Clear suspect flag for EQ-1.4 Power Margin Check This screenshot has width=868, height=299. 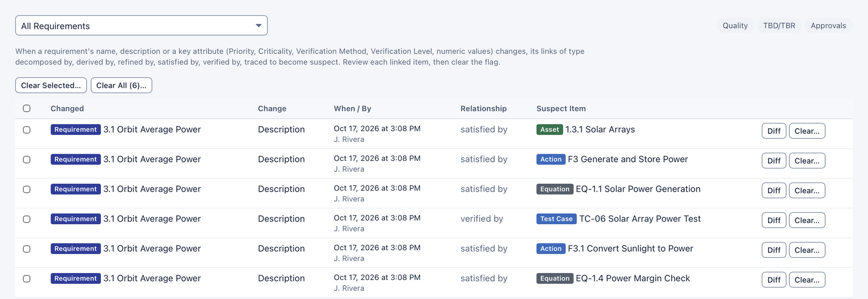[x=807, y=280]
